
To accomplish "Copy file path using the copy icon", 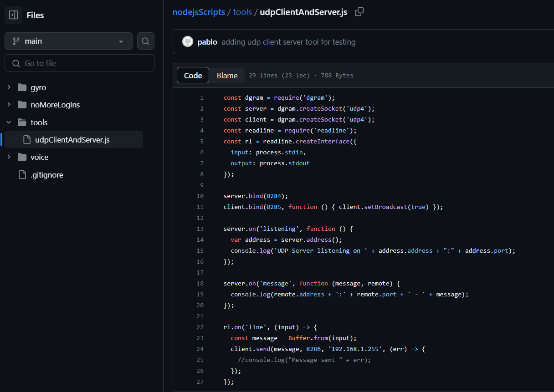I will click(359, 12).
